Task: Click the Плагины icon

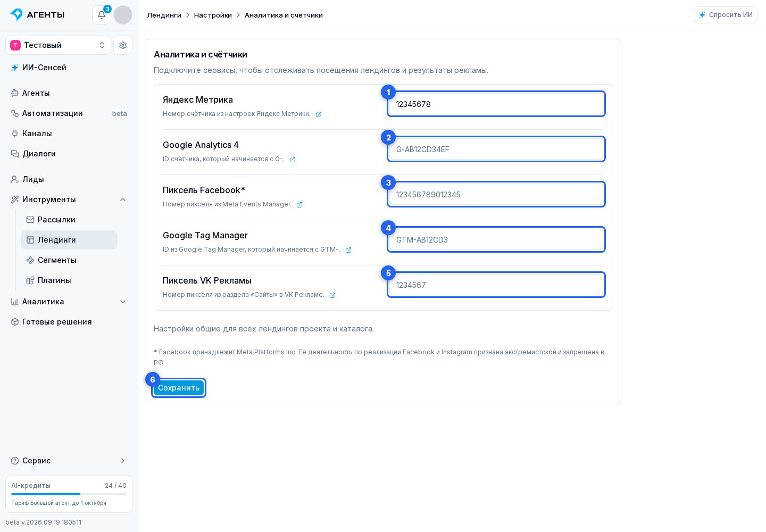Action: click(x=30, y=280)
